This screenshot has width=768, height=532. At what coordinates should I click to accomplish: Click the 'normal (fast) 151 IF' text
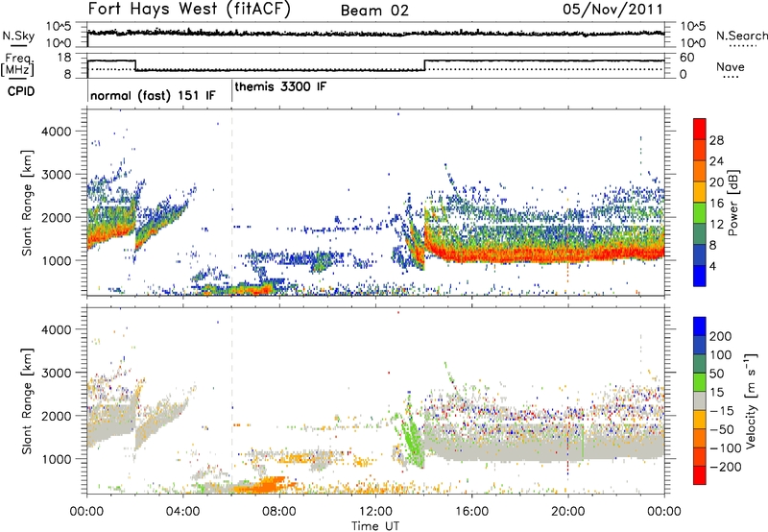pos(153,95)
